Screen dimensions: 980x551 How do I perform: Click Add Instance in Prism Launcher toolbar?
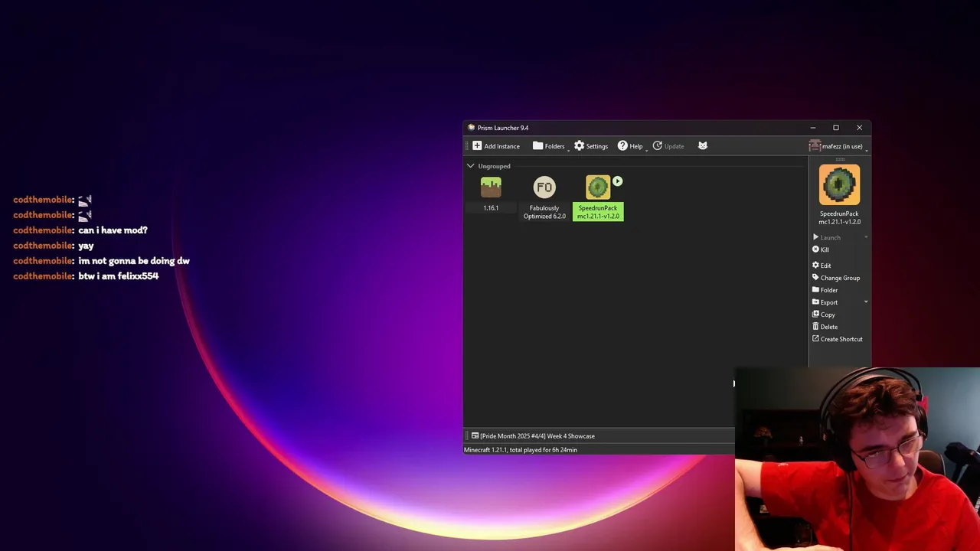(496, 146)
